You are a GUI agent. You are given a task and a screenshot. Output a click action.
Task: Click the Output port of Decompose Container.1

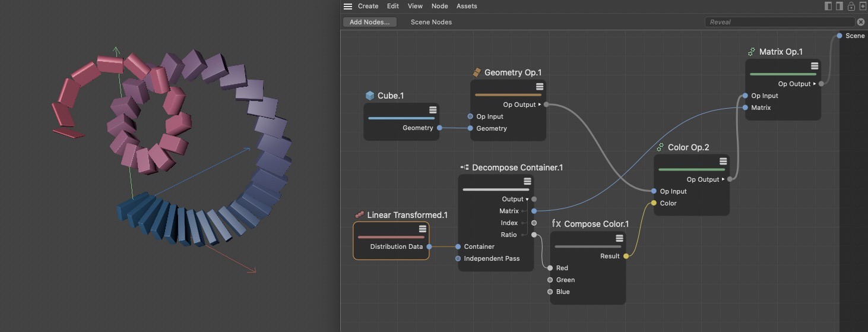coord(534,199)
